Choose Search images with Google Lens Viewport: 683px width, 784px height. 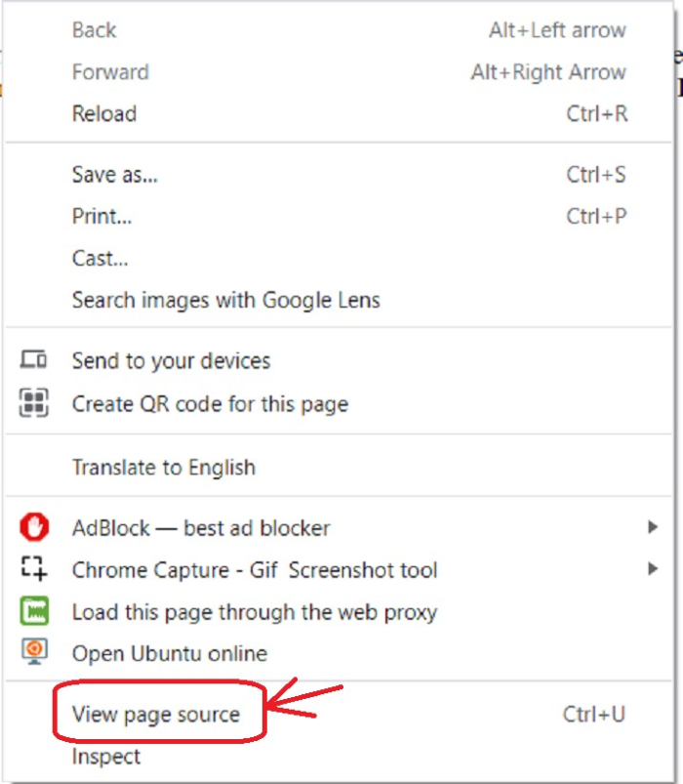coord(225,300)
